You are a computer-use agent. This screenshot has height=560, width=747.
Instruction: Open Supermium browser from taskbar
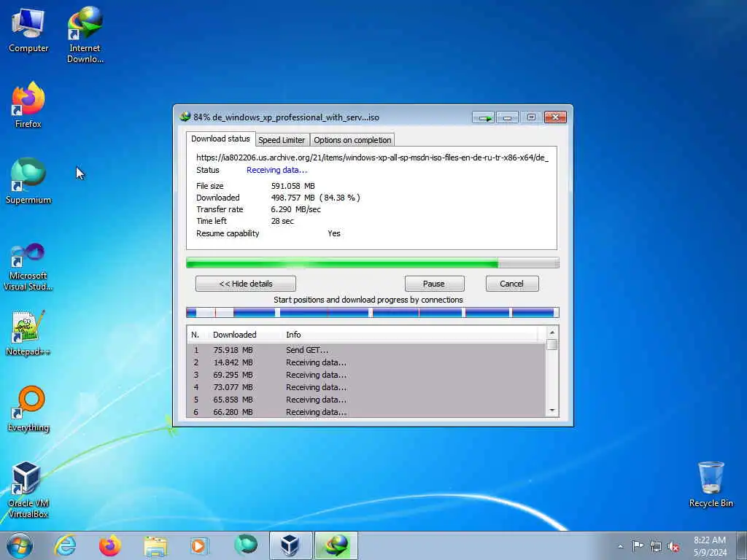click(x=245, y=545)
